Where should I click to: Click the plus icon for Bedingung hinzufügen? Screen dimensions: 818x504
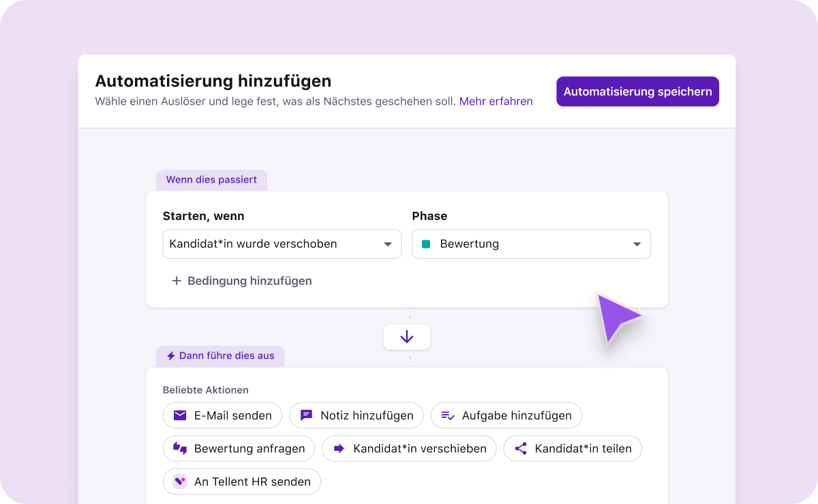pos(177,281)
